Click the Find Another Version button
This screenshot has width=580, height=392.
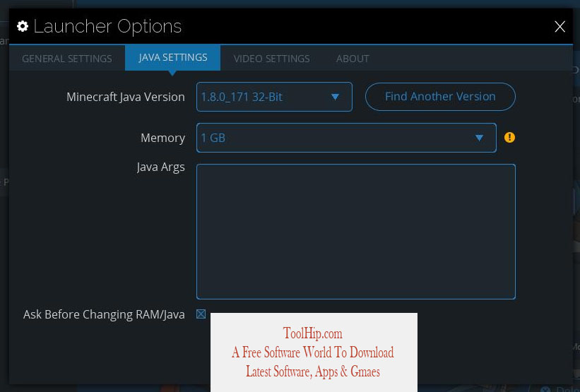click(440, 97)
